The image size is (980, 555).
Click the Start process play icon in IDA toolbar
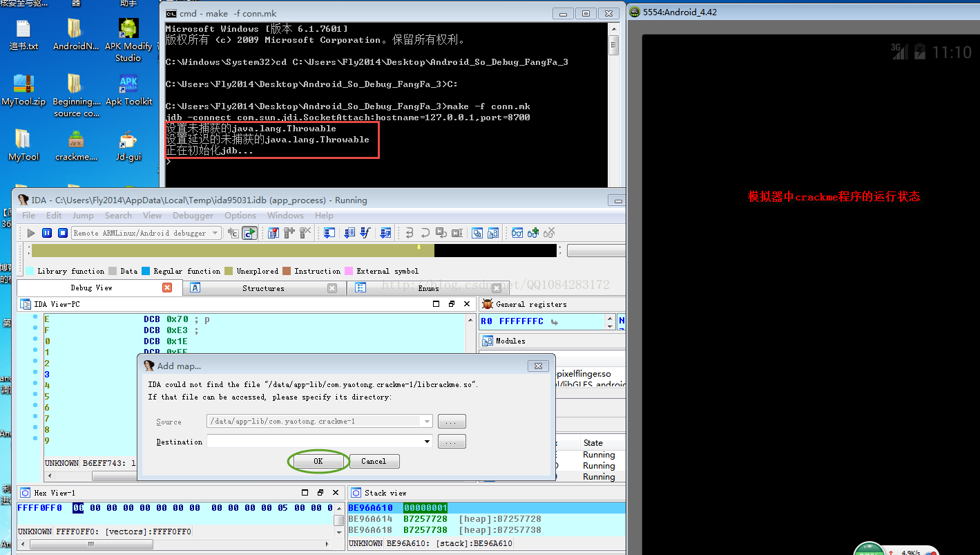(31, 233)
